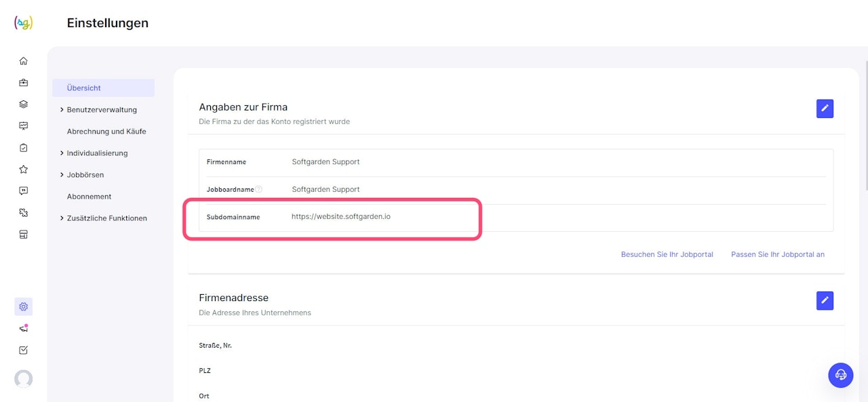The width and height of the screenshot is (868, 402).
Task: Open Abrechnung und Käufe
Action: [x=106, y=132]
